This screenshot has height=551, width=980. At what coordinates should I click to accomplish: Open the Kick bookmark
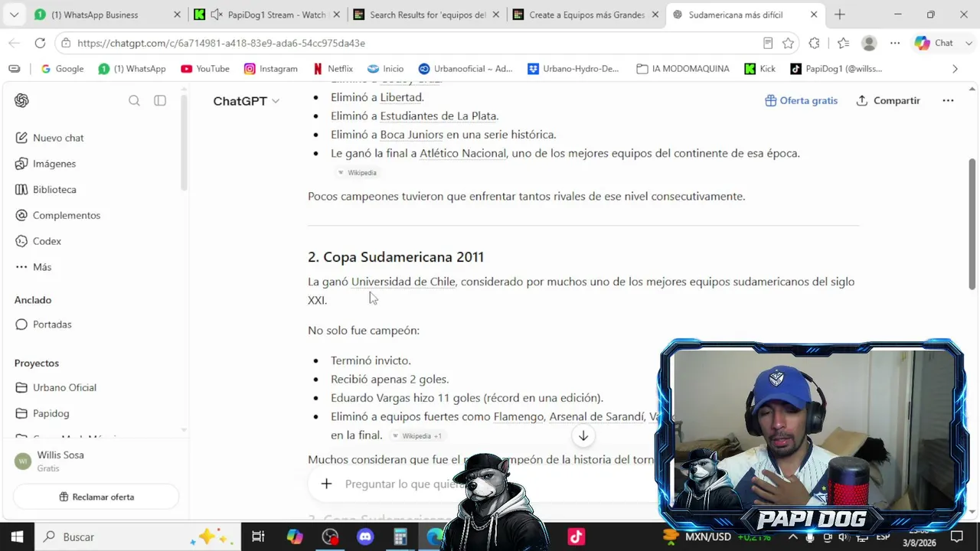click(x=759, y=69)
